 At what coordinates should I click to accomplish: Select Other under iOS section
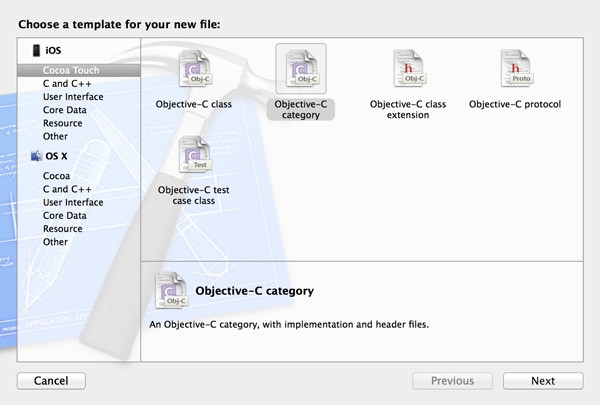pyautogui.click(x=55, y=136)
